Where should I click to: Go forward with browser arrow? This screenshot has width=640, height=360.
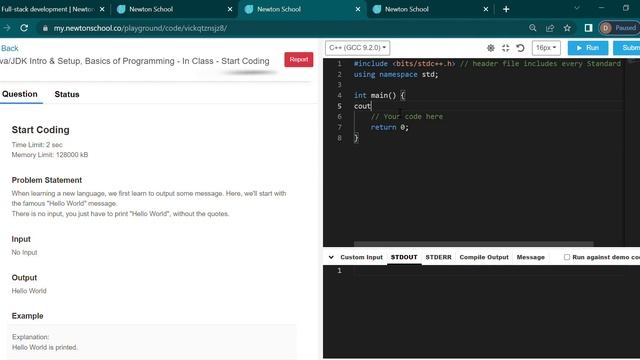7,28
